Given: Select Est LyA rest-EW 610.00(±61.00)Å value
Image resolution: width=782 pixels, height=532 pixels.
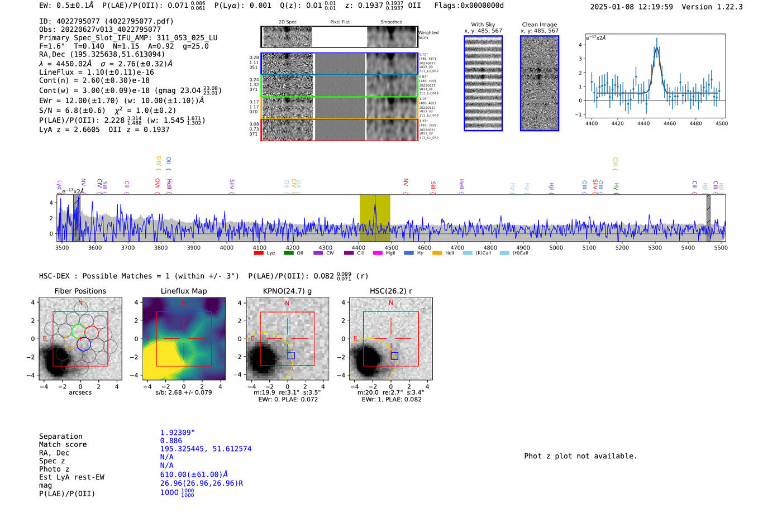Looking at the screenshot, I should [194, 475].
